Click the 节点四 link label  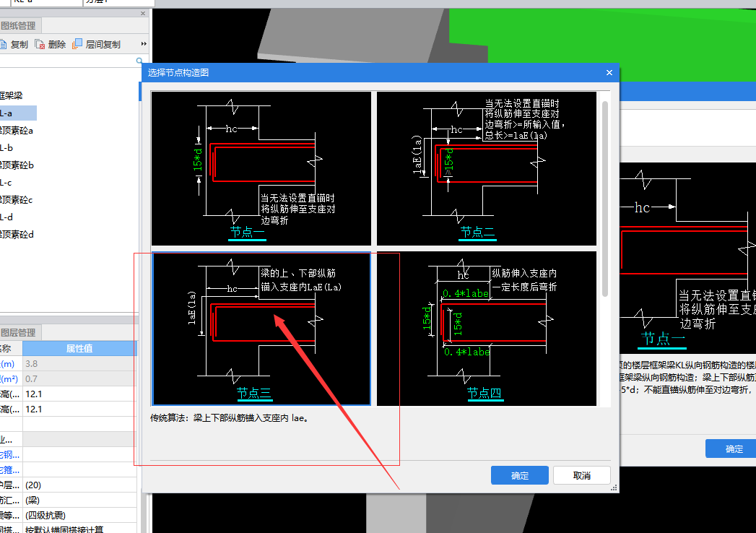pyautogui.click(x=485, y=393)
